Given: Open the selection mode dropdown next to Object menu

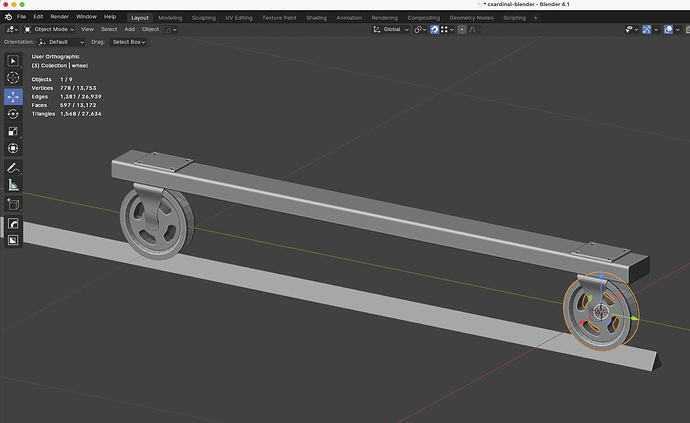Looking at the screenshot, I should tap(170, 29).
